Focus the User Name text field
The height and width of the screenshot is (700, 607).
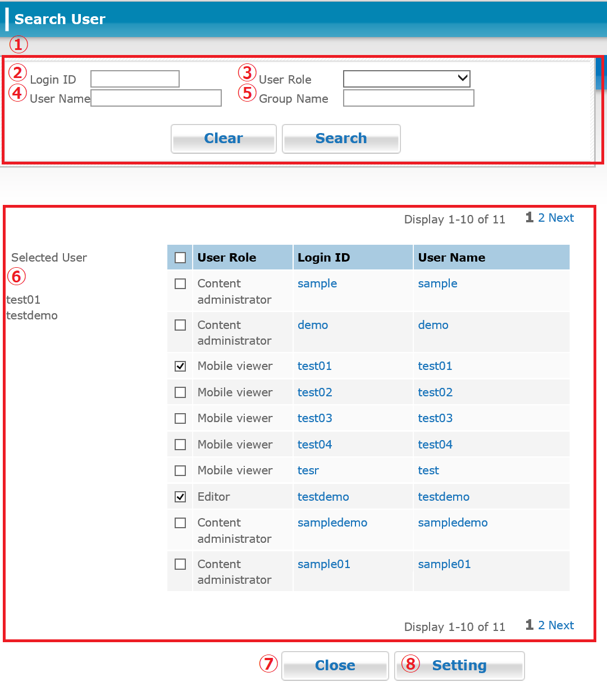point(156,98)
